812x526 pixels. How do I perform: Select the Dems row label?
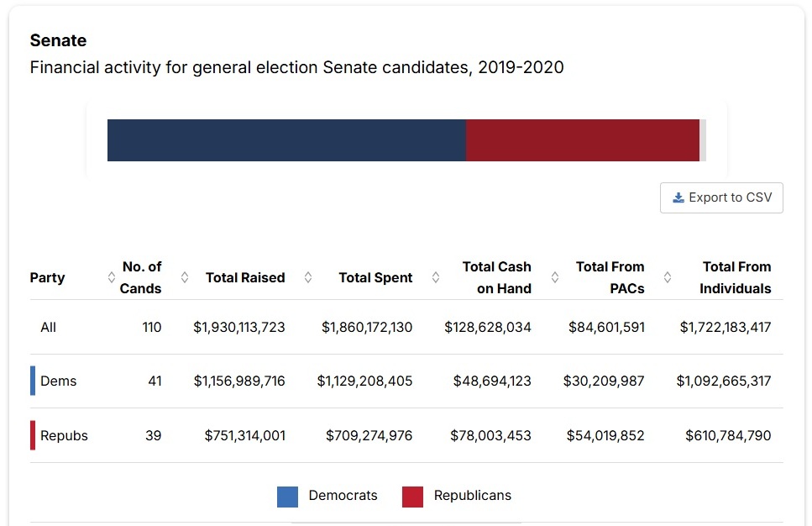59,381
